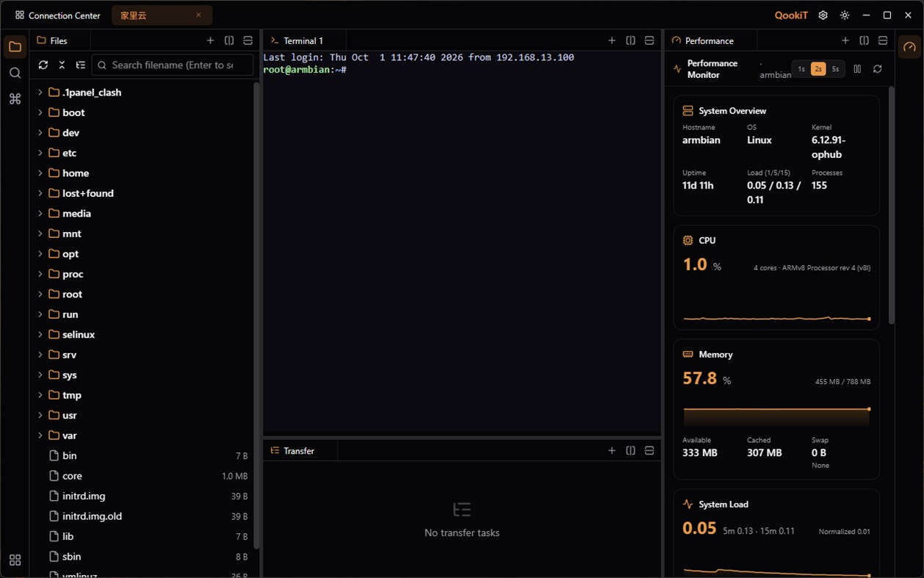Expand the mnt folder

[x=40, y=234]
